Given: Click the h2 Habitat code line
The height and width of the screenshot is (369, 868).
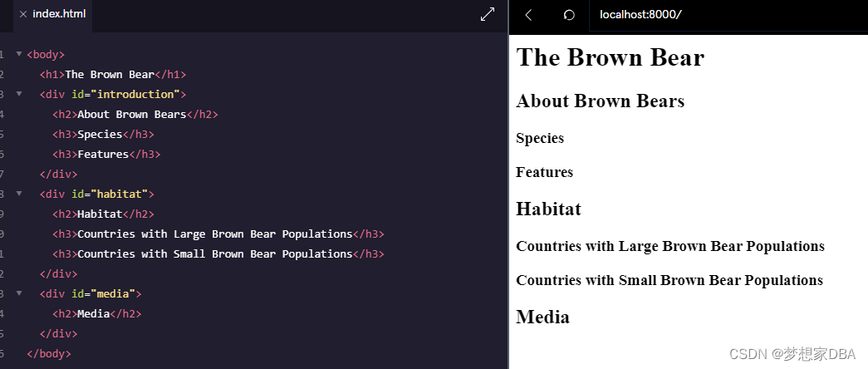Looking at the screenshot, I should pyautogui.click(x=104, y=214).
